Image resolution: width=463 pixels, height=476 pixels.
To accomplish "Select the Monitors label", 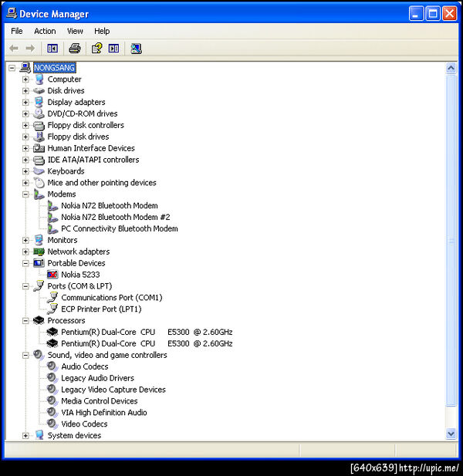I will [63, 240].
